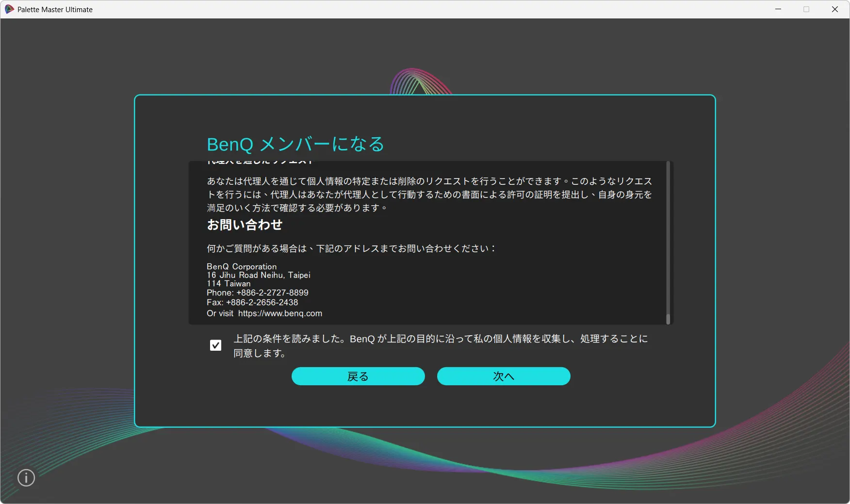Click the Fax: +886-2-2656-2438 line
This screenshot has height=504, width=850.
[x=252, y=303]
